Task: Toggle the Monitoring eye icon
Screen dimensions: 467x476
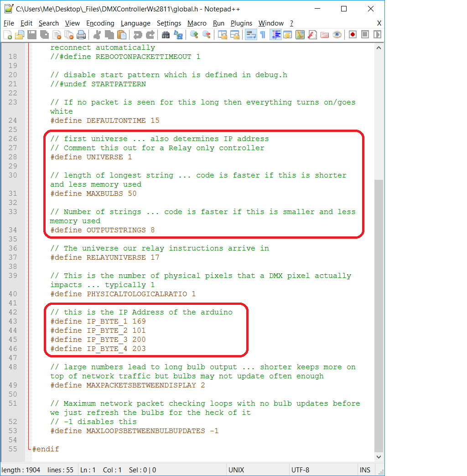Action: [x=337, y=35]
